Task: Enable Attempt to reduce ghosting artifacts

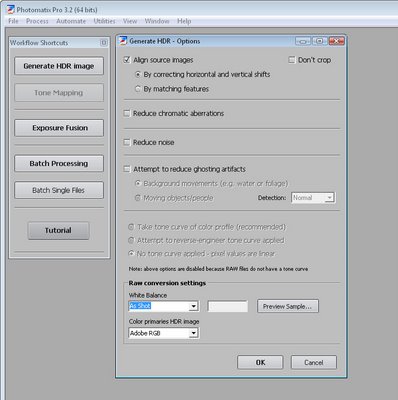Action: coord(127,169)
